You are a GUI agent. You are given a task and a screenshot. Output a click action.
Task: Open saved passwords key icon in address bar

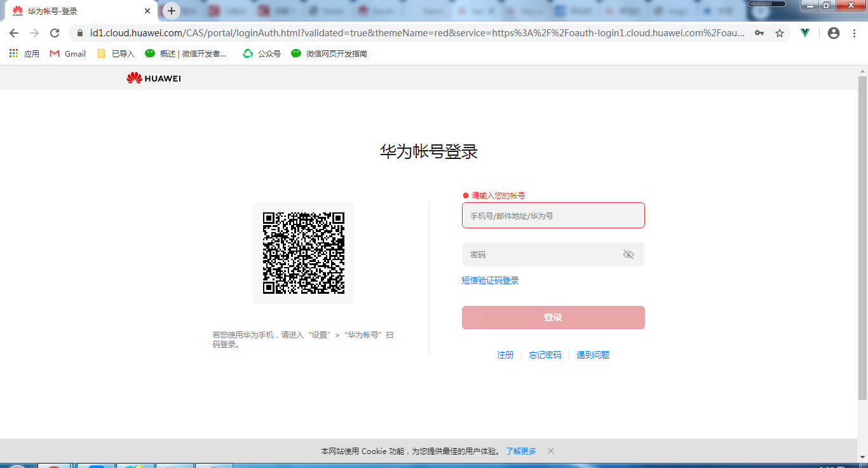point(759,33)
